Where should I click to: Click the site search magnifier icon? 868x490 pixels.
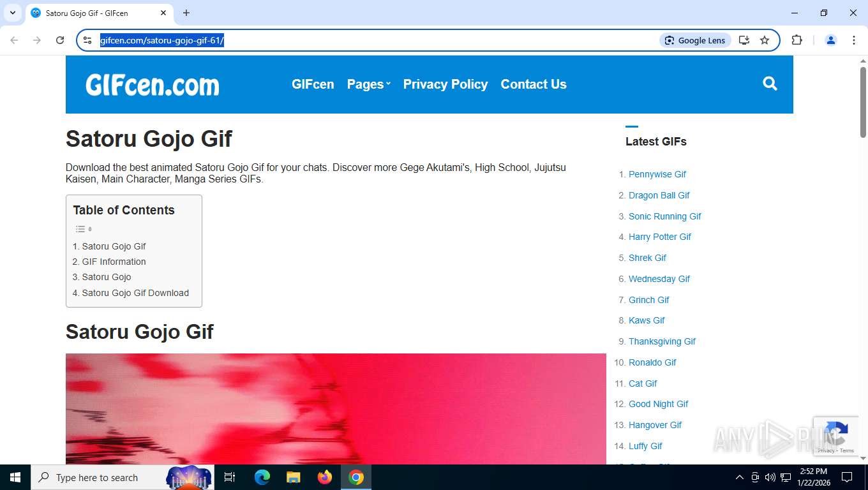tap(770, 84)
